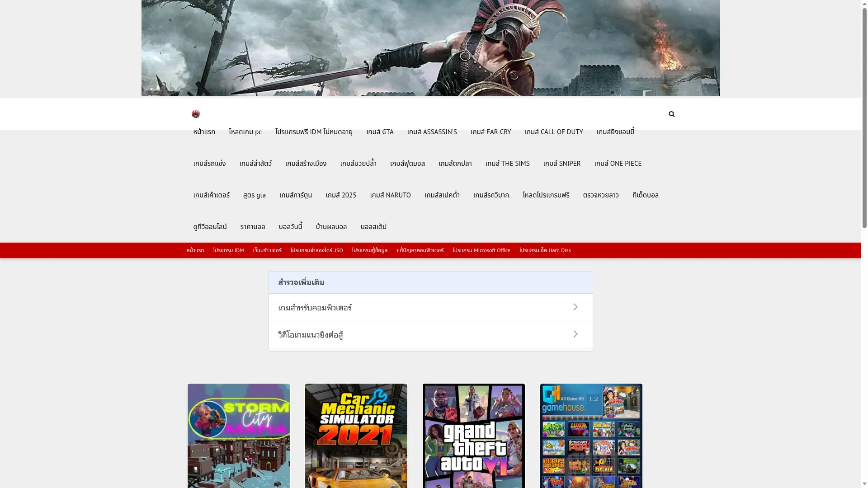Open โหลดโปรแกรมฟรี menu item
Screen dimensions: 868x488
(x=546, y=195)
